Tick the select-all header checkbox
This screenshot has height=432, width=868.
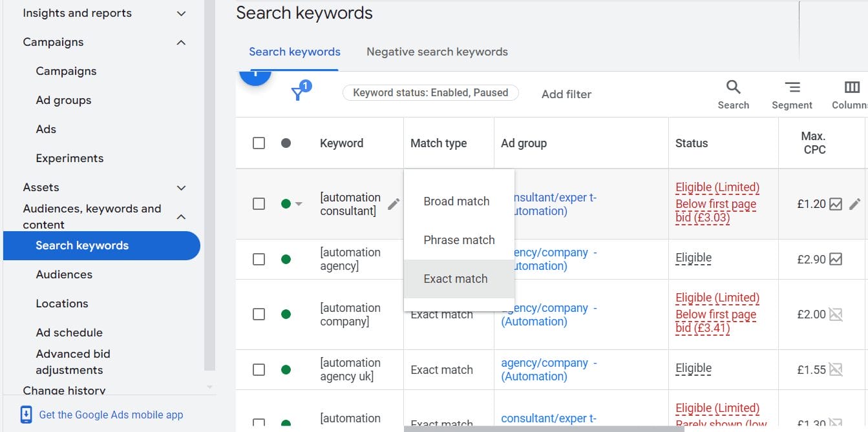tap(259, 143)
